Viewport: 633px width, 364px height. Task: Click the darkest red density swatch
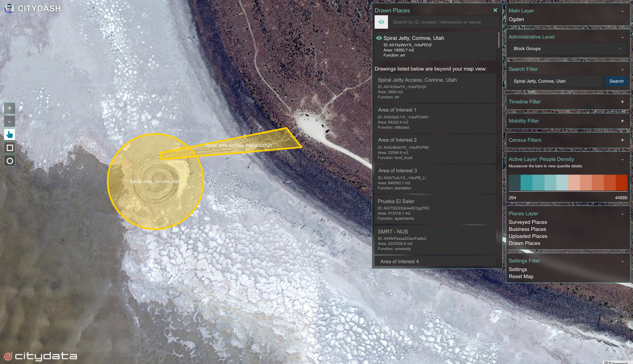click(x=621, y=183)
